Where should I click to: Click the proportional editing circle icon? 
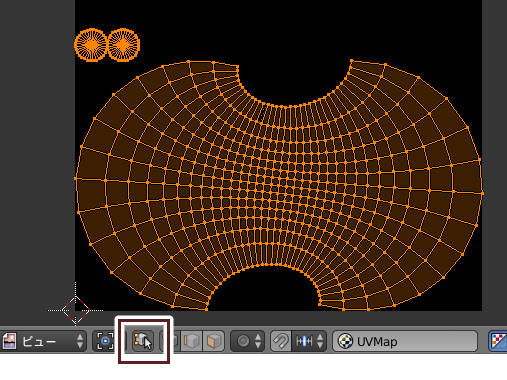243,341
